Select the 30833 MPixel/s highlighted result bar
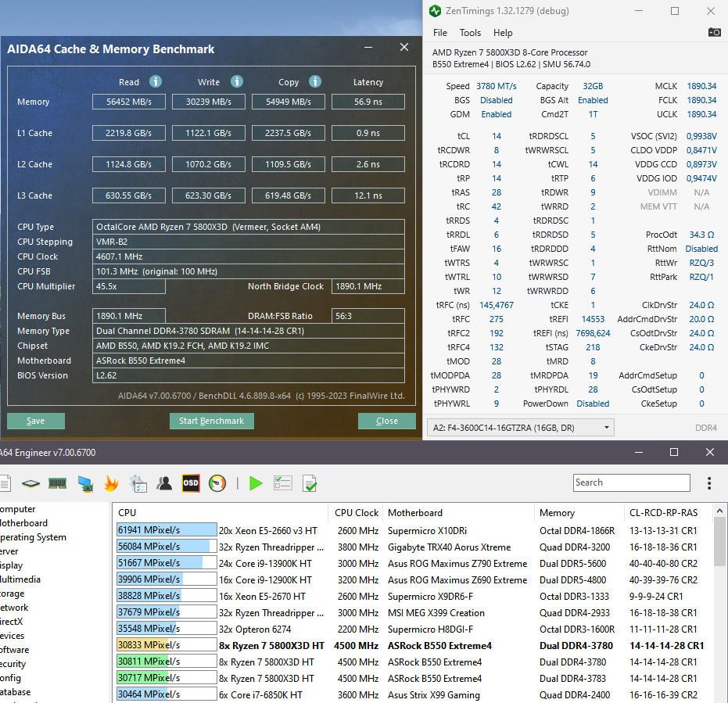Screen dimensions: 728x703 point(167,645)
